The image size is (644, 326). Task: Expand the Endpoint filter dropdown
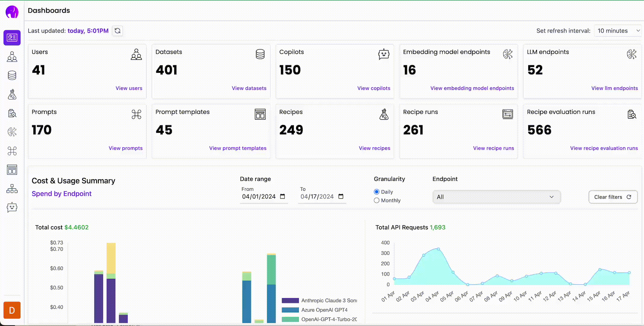tap(496, 197)
